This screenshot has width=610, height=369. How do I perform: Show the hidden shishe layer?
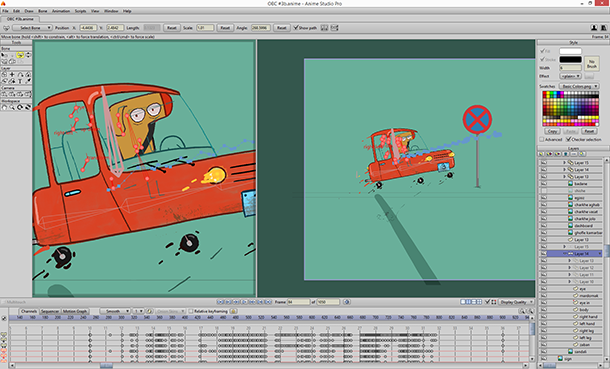543,191
